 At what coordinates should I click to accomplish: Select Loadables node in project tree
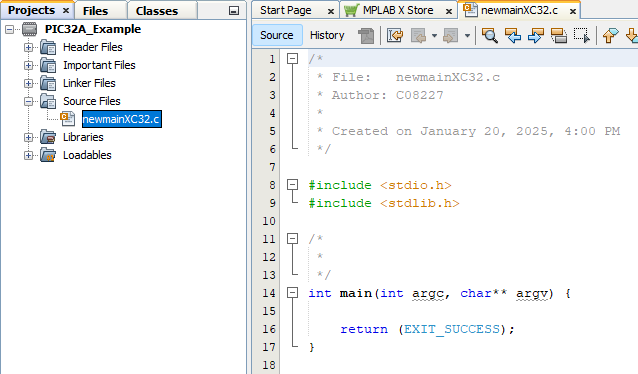87,155
